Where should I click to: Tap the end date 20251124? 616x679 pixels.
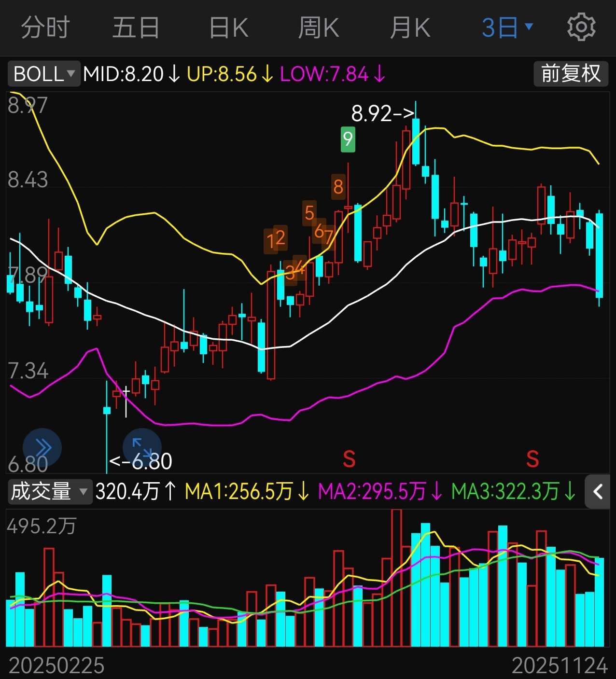click(560, 666)
